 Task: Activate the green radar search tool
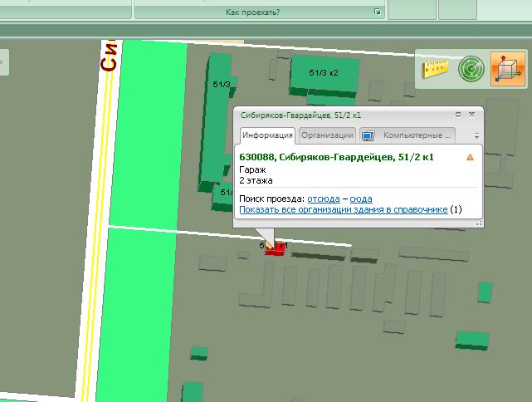click(x=471, y=69)
